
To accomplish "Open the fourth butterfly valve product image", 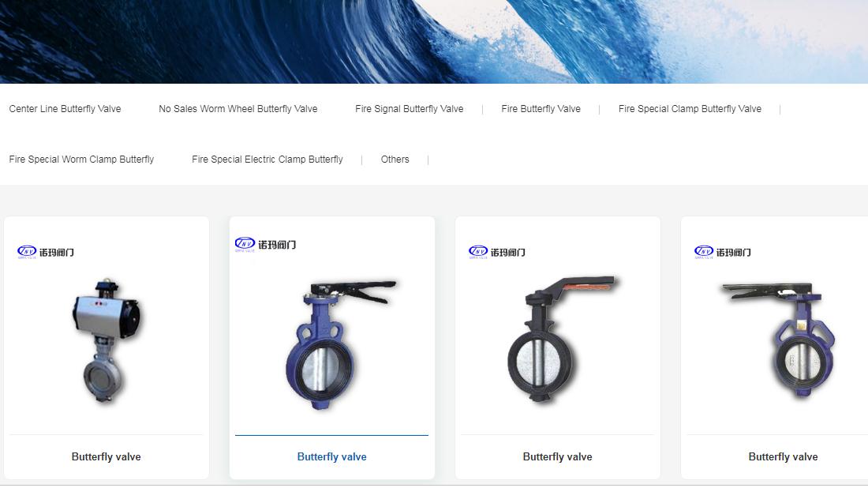I will pyautogui.click(x=781, y=340).
